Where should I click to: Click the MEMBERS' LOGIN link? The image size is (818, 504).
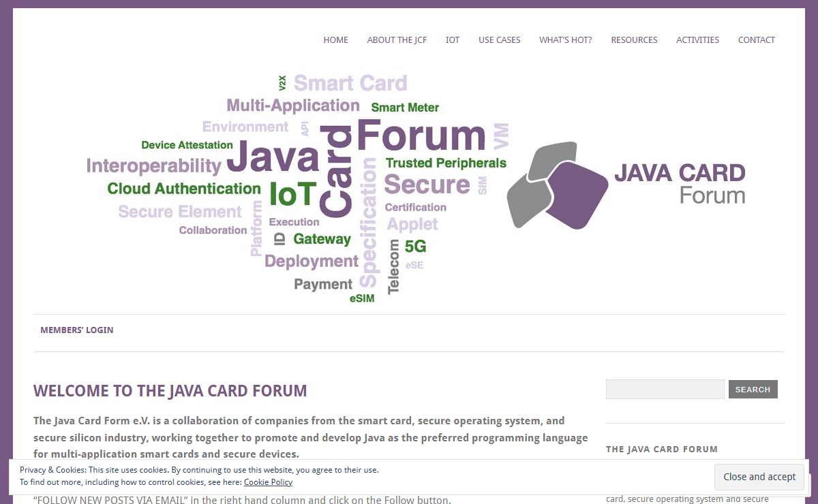coord(77,330)
